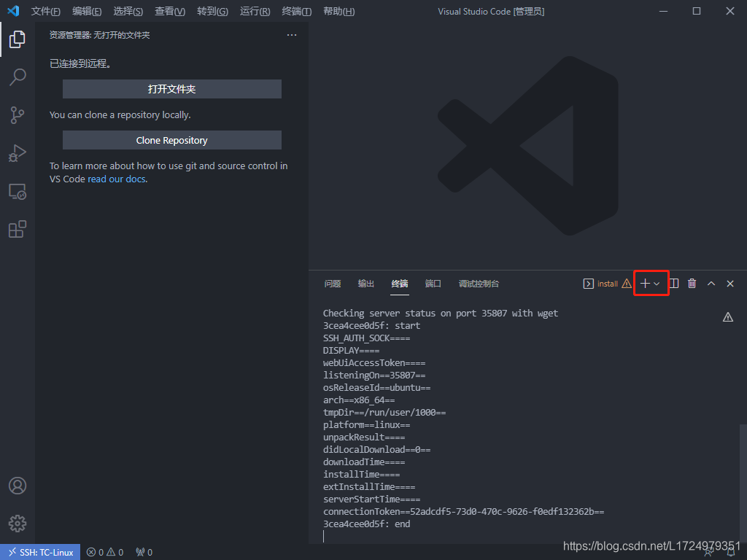Maximize the VS Code window
This screenshot has width=747, height=560.
[697, 11]
